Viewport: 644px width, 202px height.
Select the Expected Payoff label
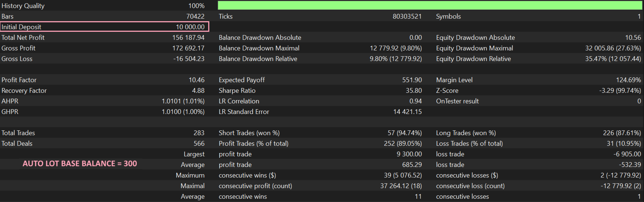242,80
